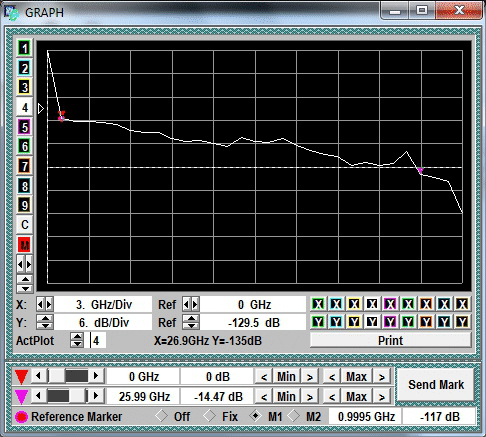Toggle magenta X axis icon for plot 5
486x437 pixels.
coord(390,304)
